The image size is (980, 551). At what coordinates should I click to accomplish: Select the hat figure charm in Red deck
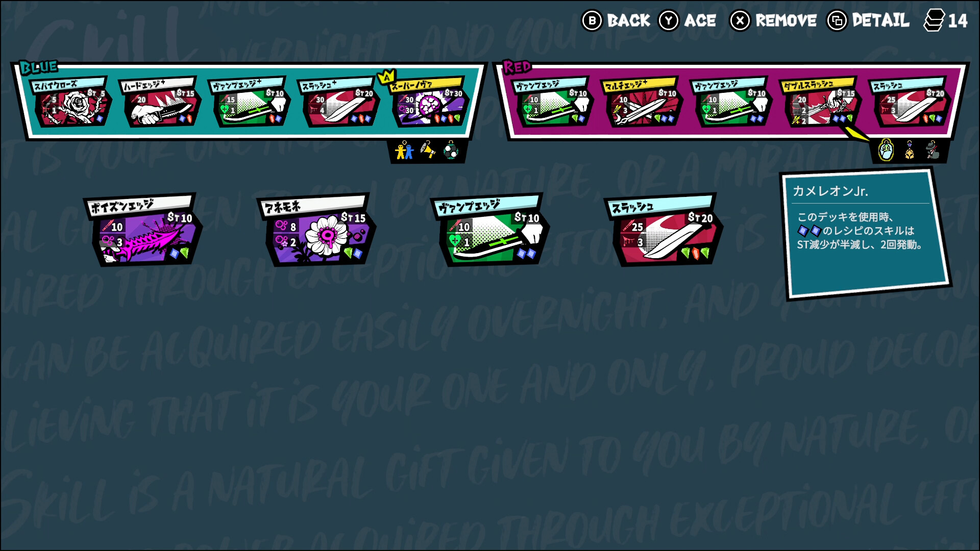tap(933, 150)
